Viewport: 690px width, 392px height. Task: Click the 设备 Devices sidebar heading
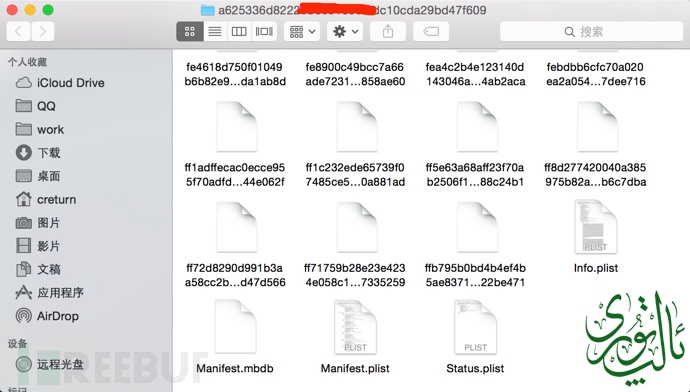(18, 344)
